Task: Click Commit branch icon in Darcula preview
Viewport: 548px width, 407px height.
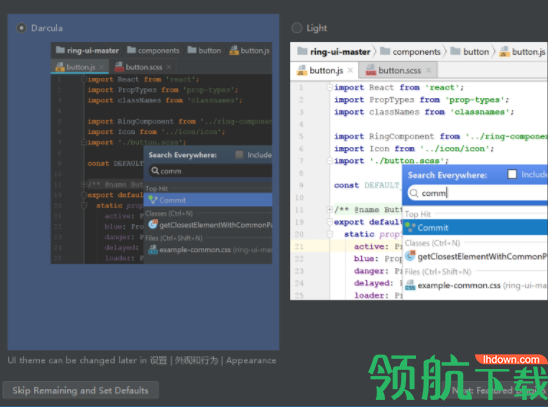Action: 152,200
